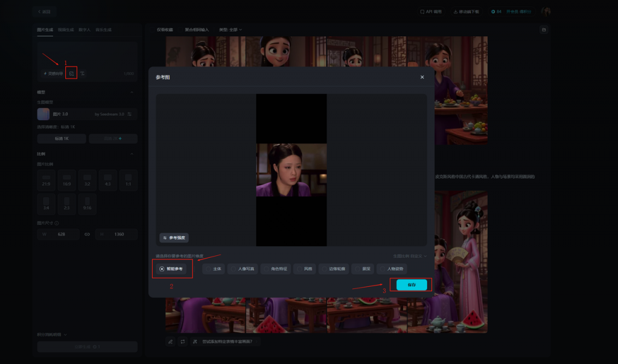Choose the 1:1 aspect ratio

[128, 180]
